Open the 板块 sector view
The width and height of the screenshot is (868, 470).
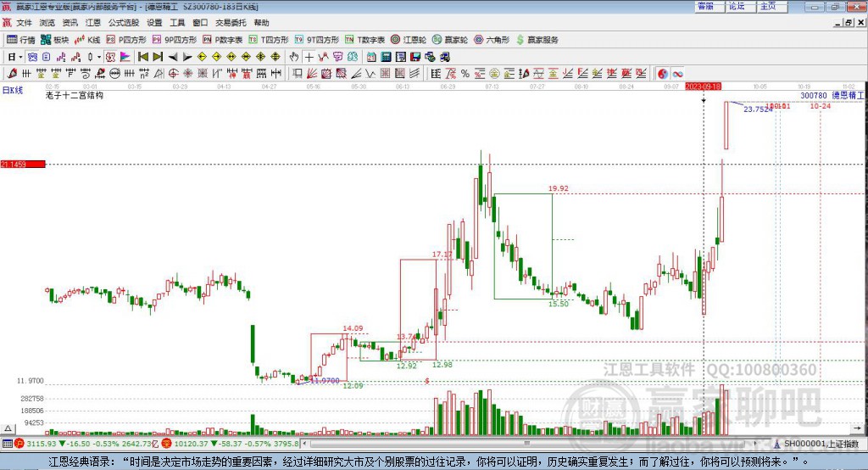54,40
